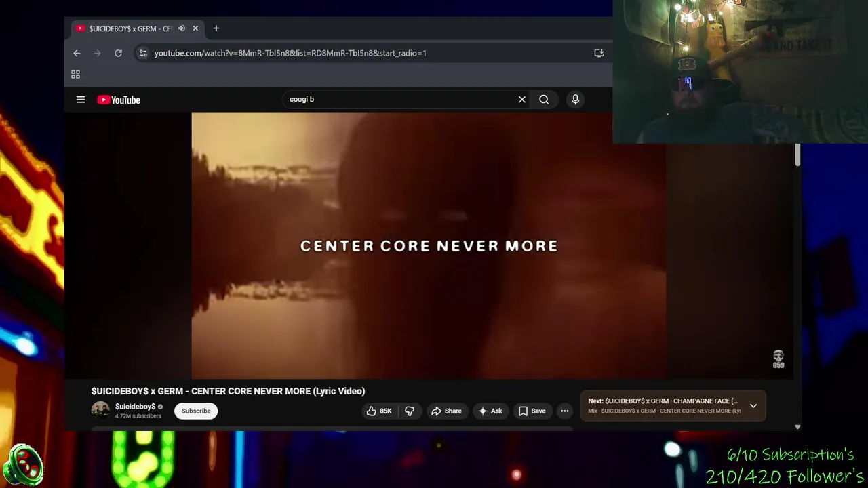The width and height of the screenshot is (868, 488).
Task: Open the YouTube hamburger guide menu
Action: coord(81,100)
